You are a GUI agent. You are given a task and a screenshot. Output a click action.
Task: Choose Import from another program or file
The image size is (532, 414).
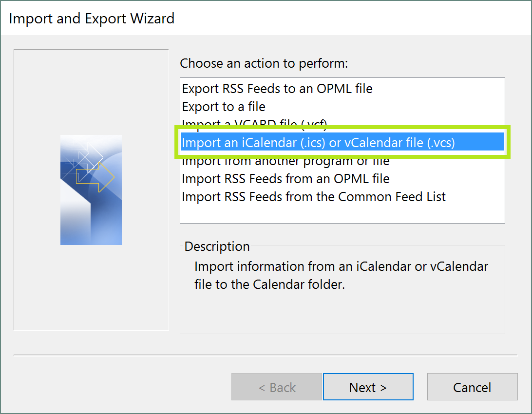(285, 162)
